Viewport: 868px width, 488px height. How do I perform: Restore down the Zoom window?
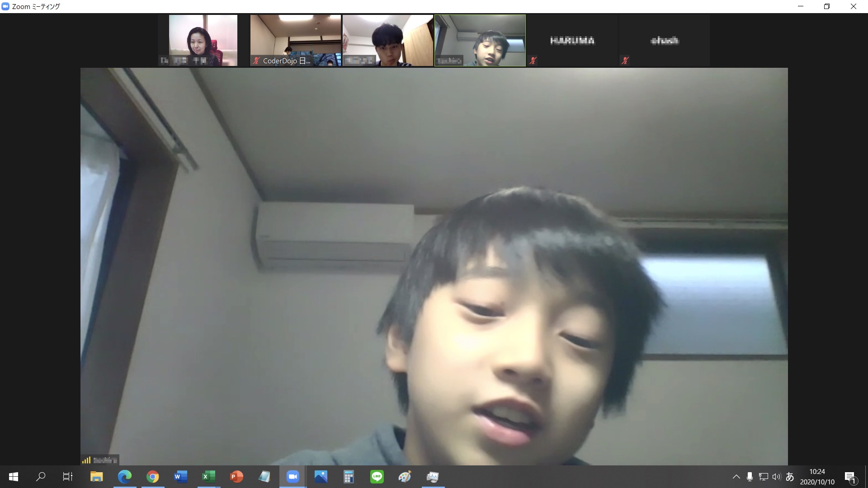[x=827, y=6]
